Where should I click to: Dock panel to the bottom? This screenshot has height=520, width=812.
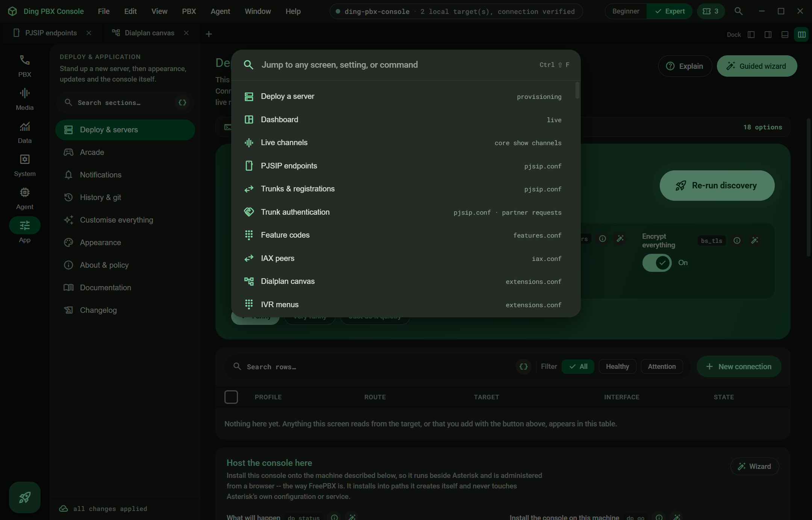click(x=785, y=35)
